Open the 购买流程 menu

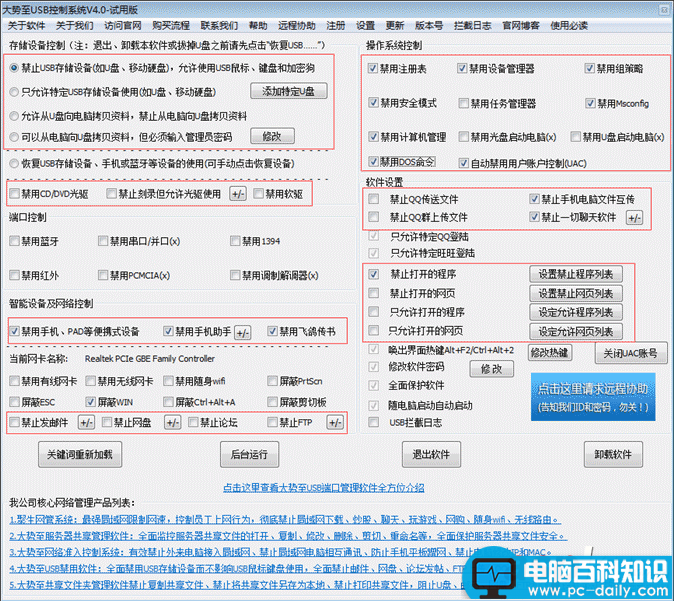(x=171, y=26)
